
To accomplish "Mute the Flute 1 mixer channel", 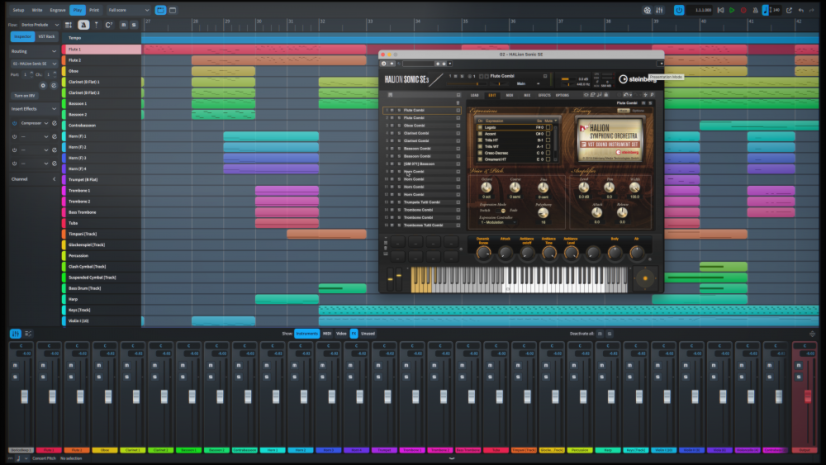I will click(x=43, y=365).
